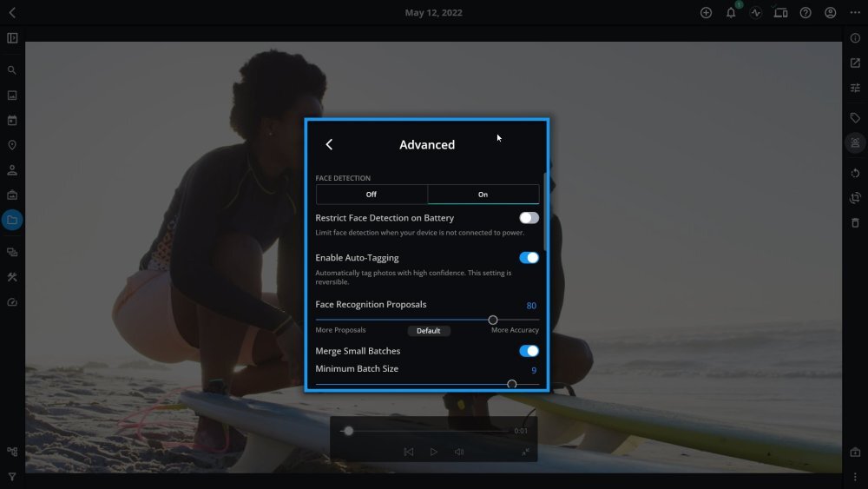The width and height of the screenshot is (868, 489).
Task: Toggle the left sidebar panel expander
Action: click(x=12, y=38)
